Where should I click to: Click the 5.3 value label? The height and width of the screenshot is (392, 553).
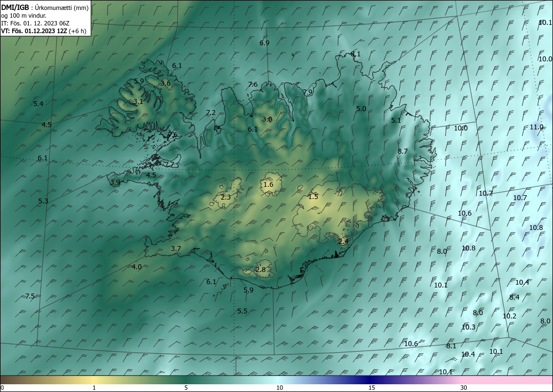(x=43, y=201)
